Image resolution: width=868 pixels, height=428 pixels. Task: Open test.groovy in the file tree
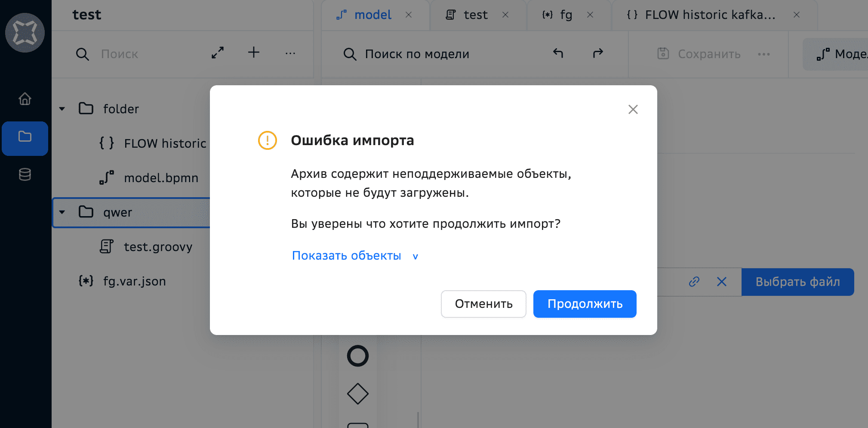pyautogui.click(x=158, y=247)
